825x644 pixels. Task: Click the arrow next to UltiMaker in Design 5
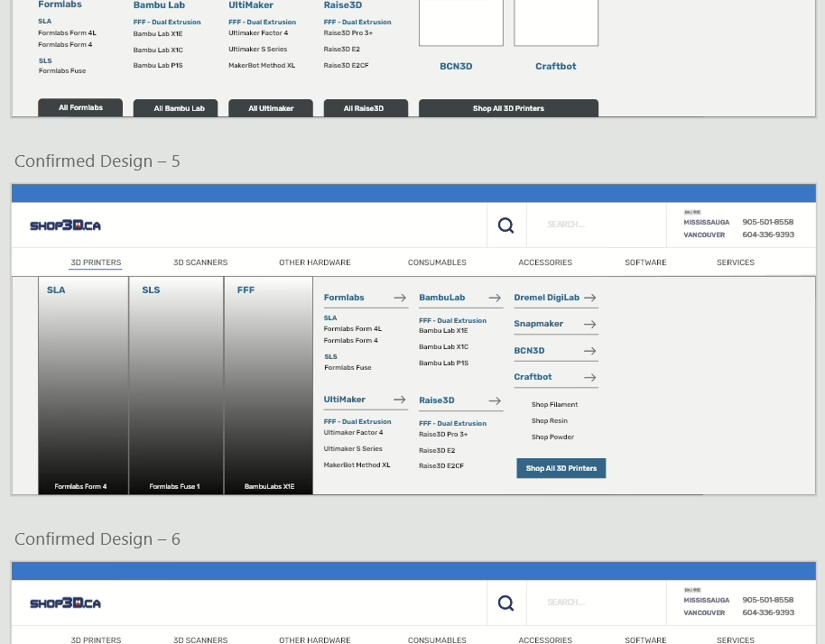(400, 400)
